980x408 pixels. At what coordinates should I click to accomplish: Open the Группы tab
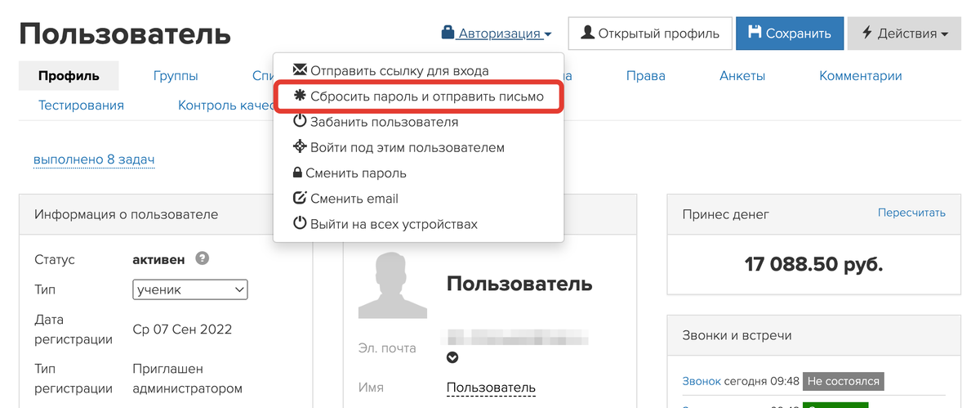click(176, 76)
